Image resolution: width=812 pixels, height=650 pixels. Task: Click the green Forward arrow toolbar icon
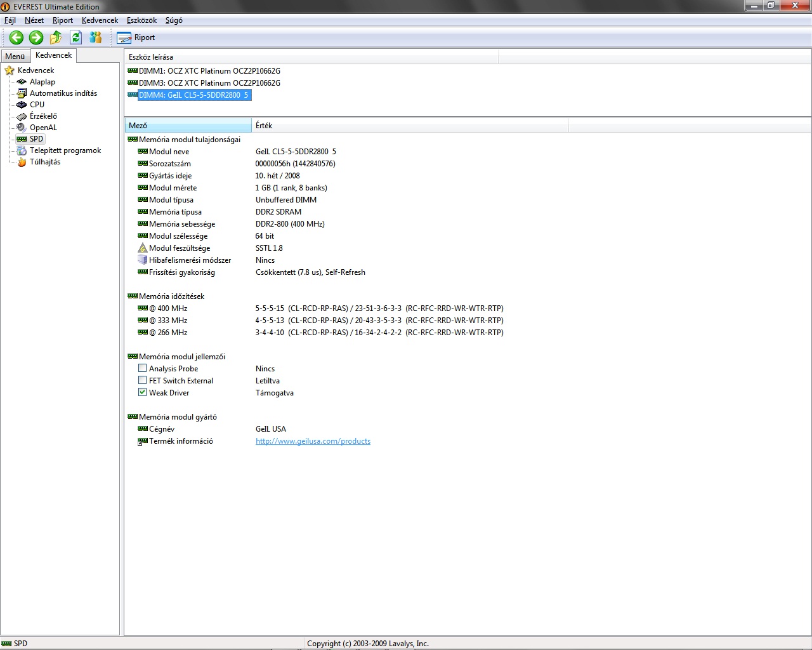click(x=36, y=37)
